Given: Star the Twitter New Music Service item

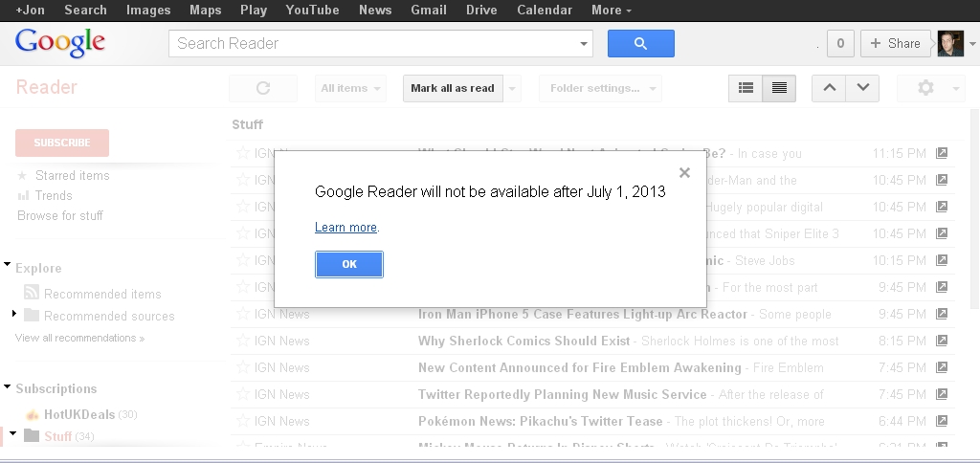Looking at the screenshot, I should click(x=242, y=394).
